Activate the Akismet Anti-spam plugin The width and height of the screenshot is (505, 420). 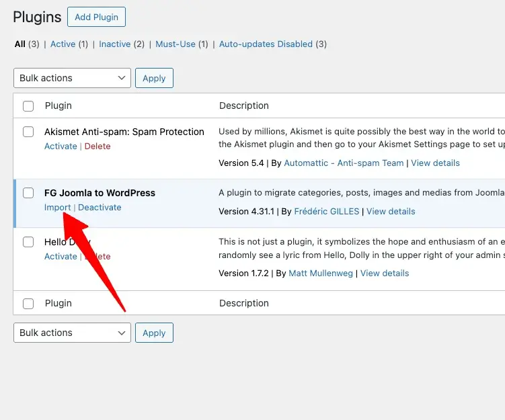(x=61, y=146)
